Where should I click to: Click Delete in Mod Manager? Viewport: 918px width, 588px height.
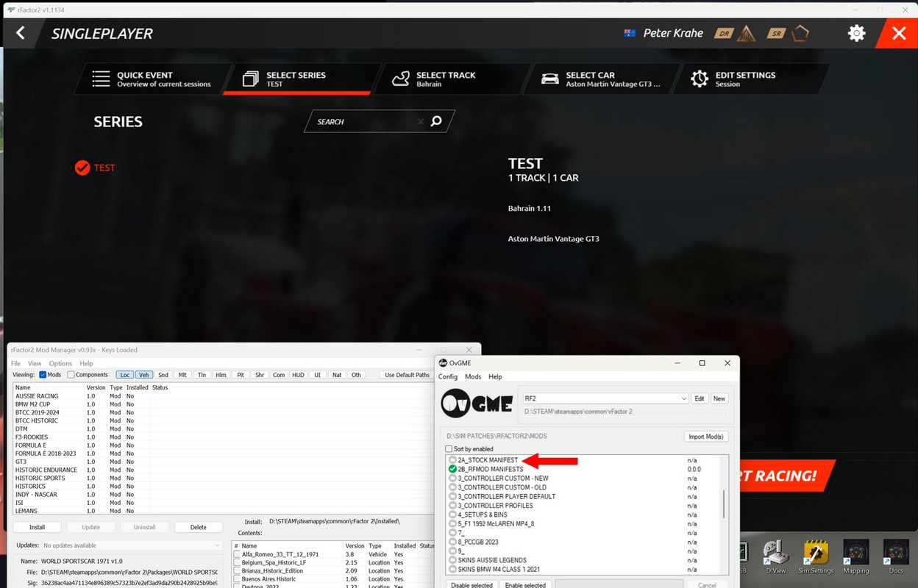point(199,527)
